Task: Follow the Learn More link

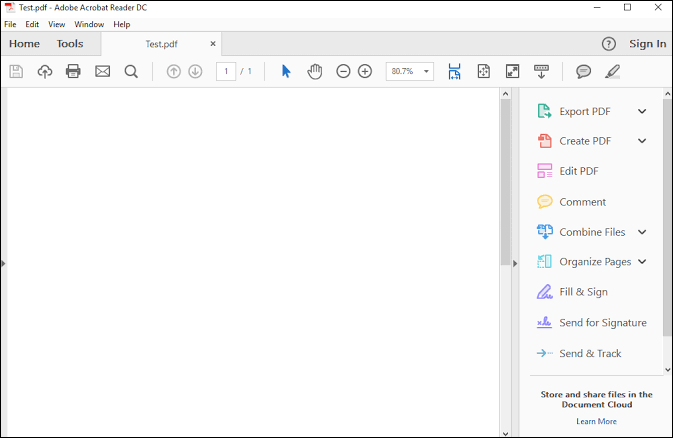Action: [x=596, y=422]
